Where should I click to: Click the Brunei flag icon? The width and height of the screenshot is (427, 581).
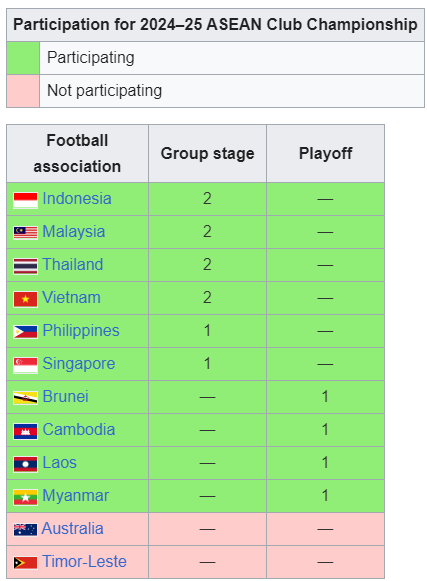click(x=25, y=398)
